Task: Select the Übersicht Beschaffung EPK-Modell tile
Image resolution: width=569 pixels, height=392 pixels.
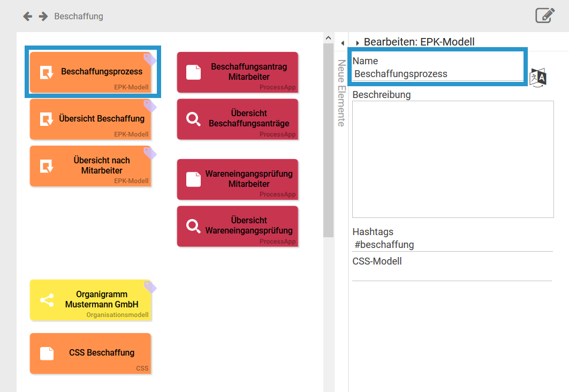Action: point(90,119)
